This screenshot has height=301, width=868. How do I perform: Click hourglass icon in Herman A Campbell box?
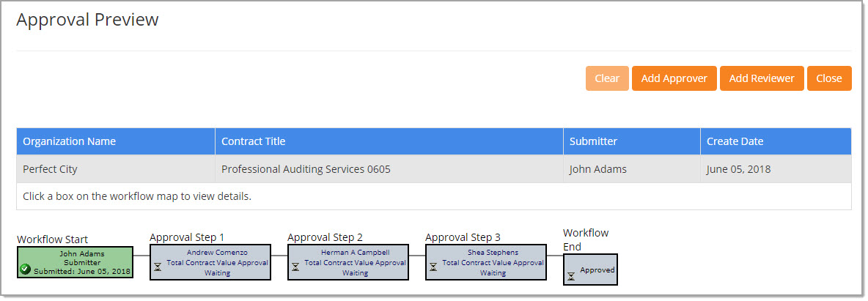tap(295, 267)
